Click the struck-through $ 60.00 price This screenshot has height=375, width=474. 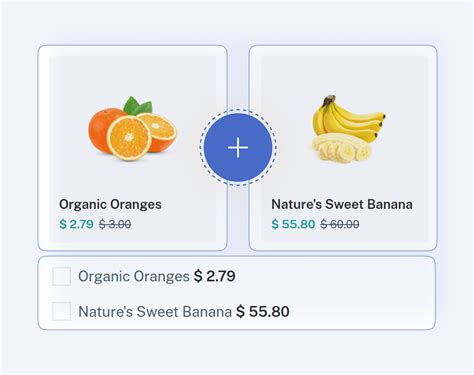coord(340,224)
